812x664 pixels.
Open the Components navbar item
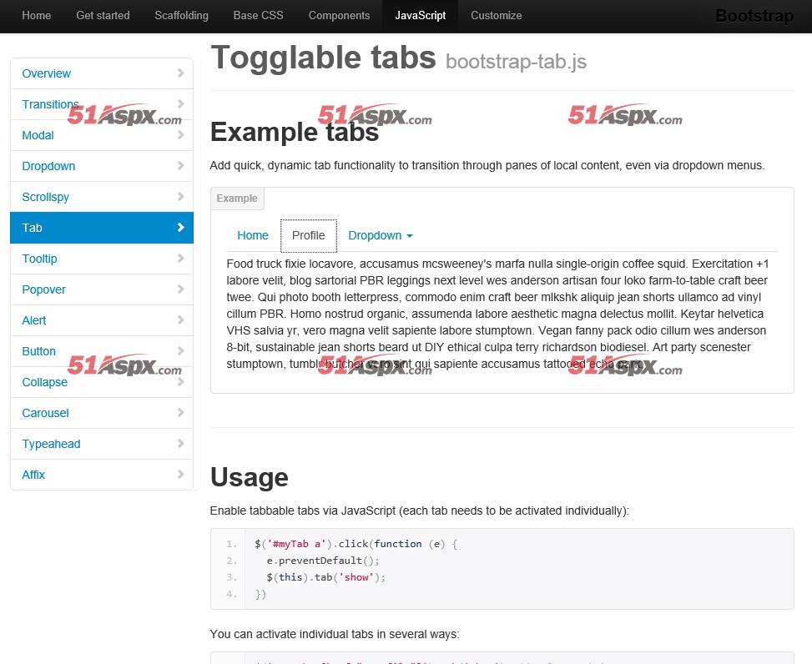(x=339, y=16)
